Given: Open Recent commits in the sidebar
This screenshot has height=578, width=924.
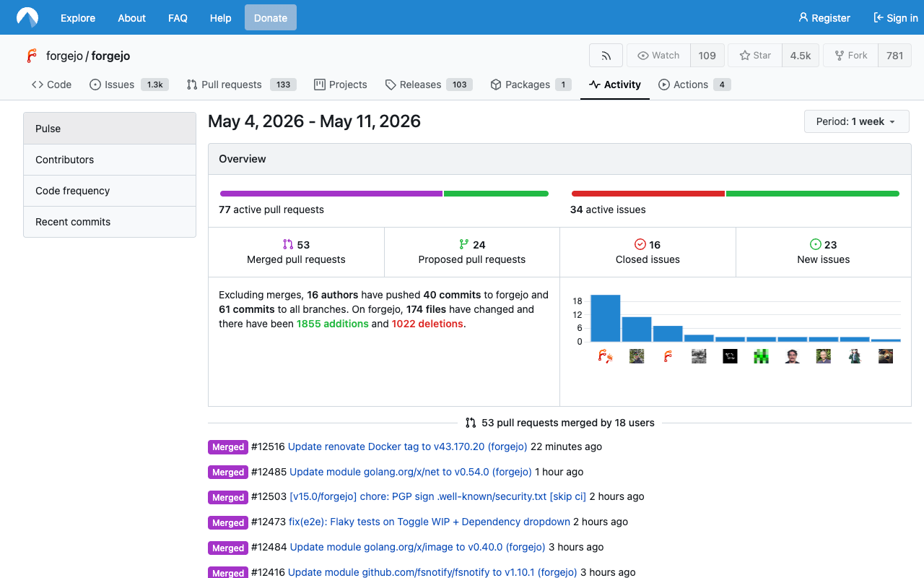Looking at the screenshot, I should point(110,222).
